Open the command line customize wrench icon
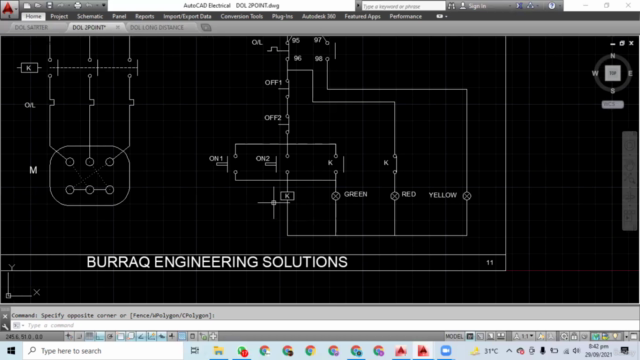 tap(5, 326)
